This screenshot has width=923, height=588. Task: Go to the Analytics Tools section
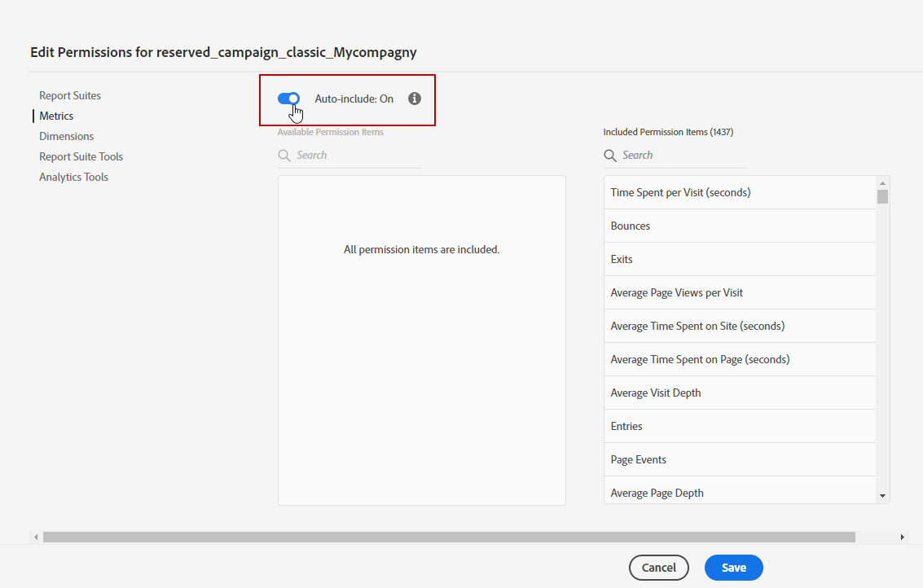pyautogui.click(x=73, y=177)
